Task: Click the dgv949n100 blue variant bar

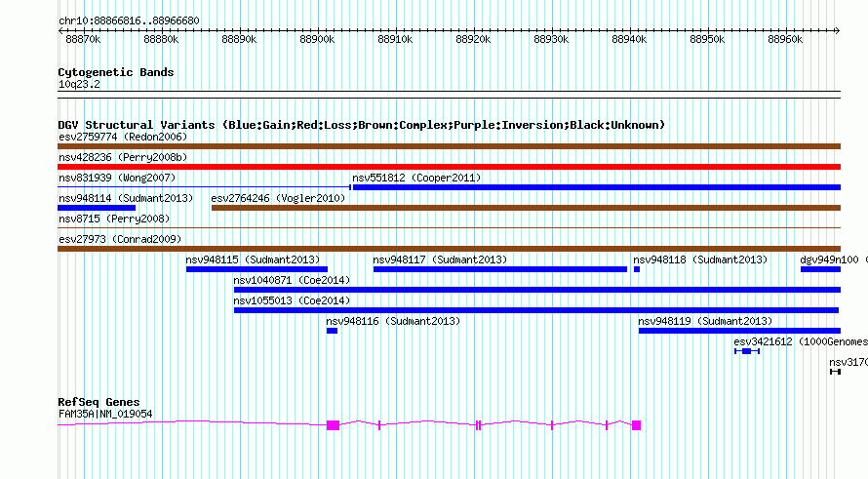Action: (x=820, y=269)
